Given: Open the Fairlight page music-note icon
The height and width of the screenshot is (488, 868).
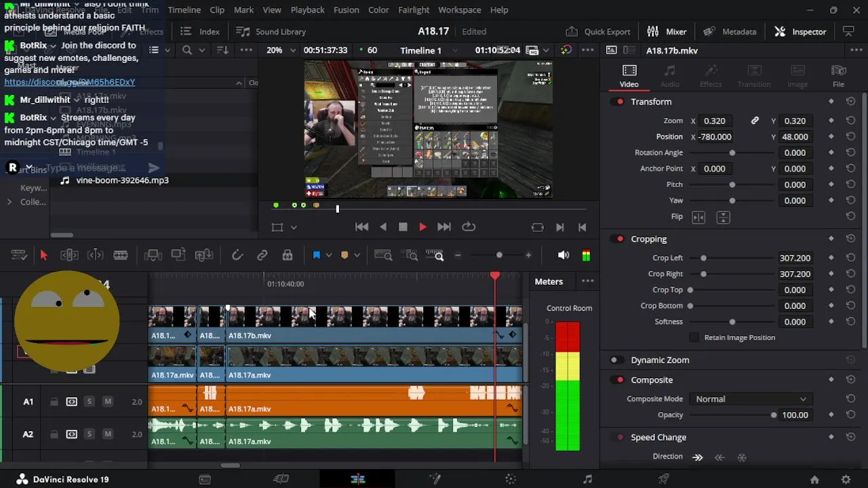Looking at the screenshot, I should 587,479.
